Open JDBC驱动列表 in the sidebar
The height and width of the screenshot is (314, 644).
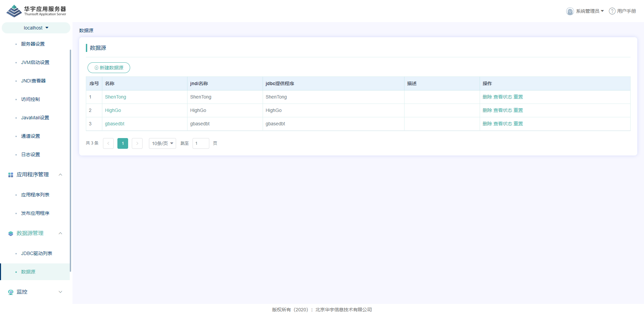tap(37, 253)
